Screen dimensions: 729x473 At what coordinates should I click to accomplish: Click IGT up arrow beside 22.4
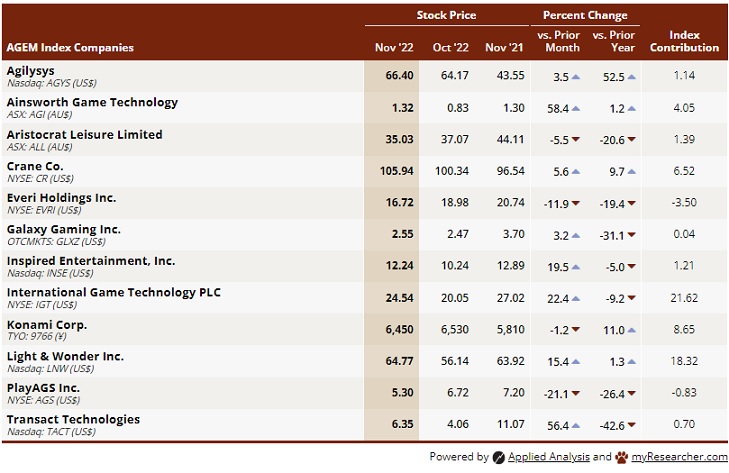pos(576,299)
